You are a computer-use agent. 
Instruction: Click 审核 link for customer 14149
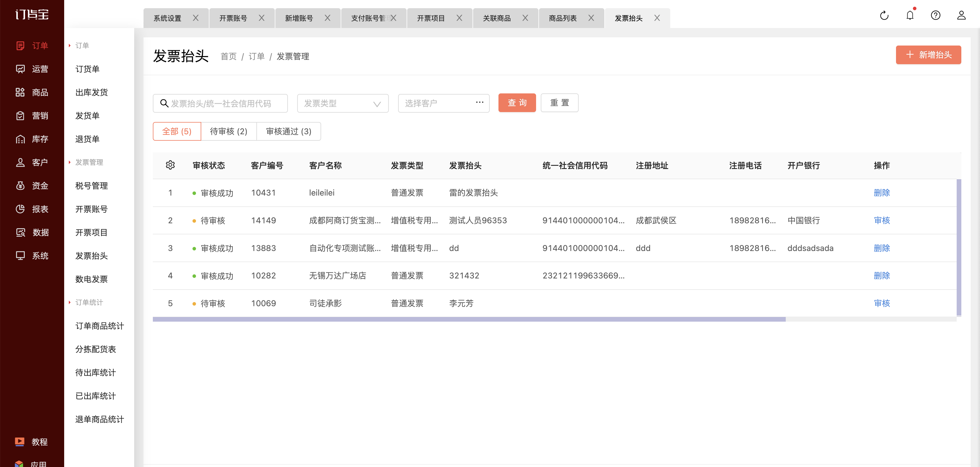coord(881,220)
